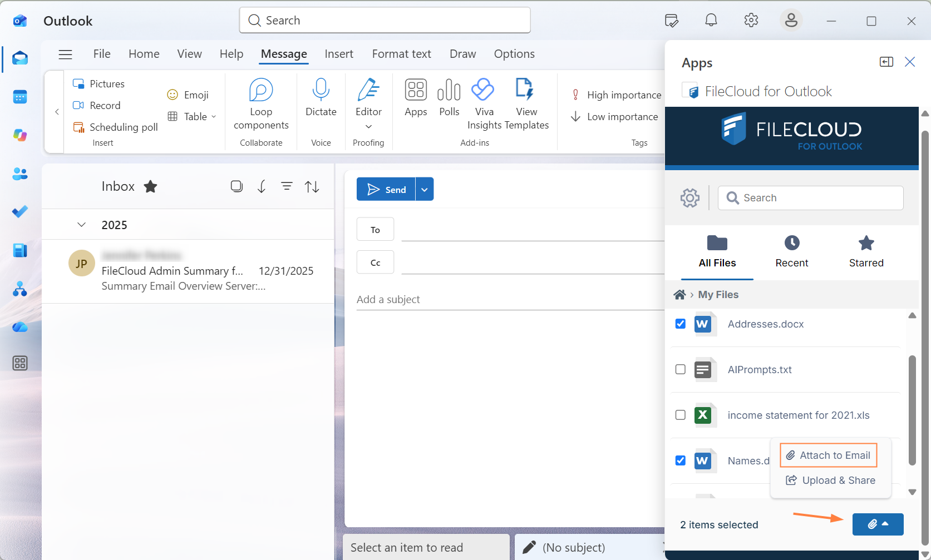
Task: Click the FileCloud file list scrollbar
Action: pos(912,410)
